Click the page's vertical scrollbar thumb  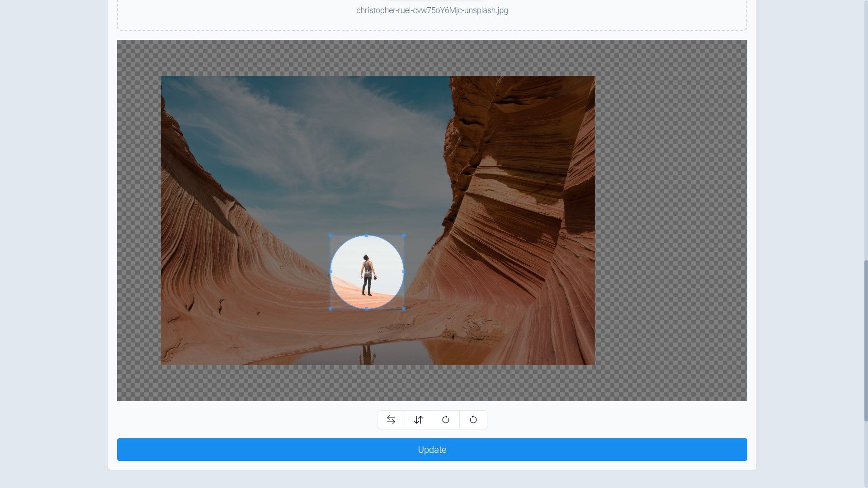(865, 341)
